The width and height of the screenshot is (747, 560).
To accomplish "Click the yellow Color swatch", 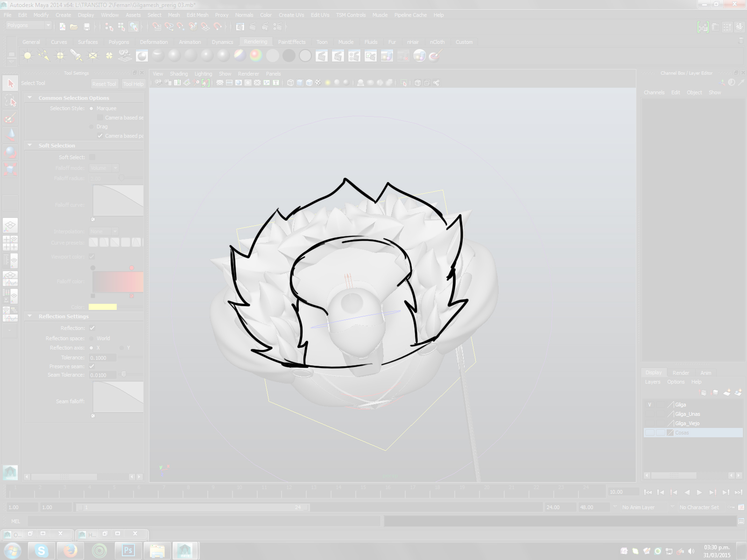I will point(103,307).
